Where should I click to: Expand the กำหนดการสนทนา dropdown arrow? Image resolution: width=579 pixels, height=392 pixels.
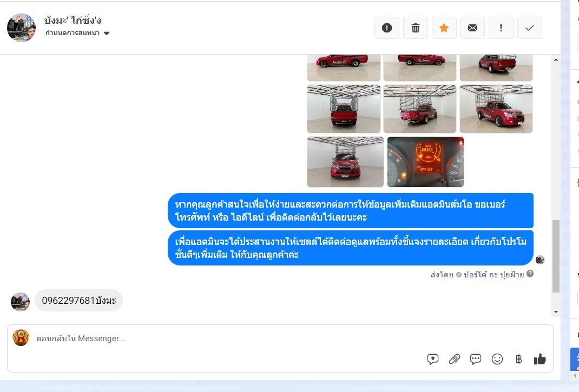[x=107, y=33]
